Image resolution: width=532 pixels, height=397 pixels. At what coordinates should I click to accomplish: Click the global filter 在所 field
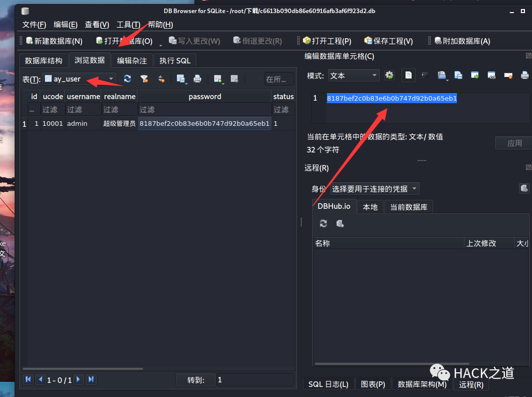[x=279, y=79]
